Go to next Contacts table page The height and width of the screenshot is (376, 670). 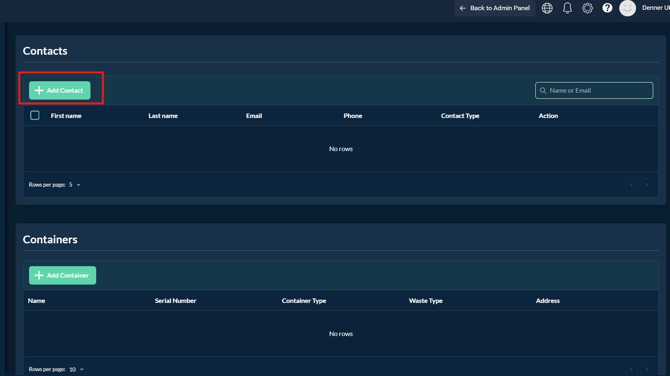pos(647,185)
